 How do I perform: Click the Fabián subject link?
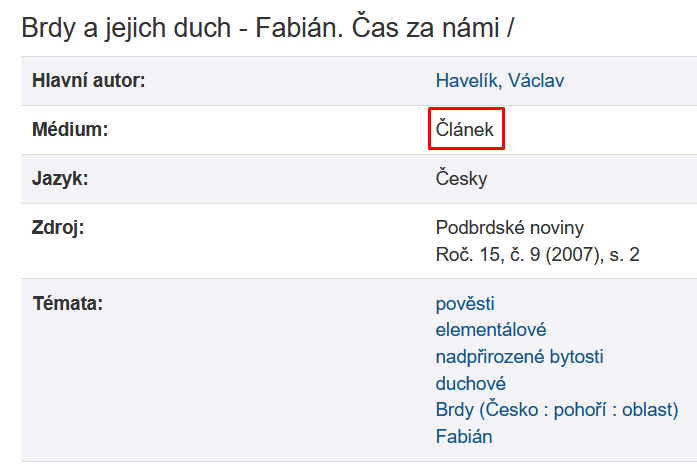[x=464, y=437]
